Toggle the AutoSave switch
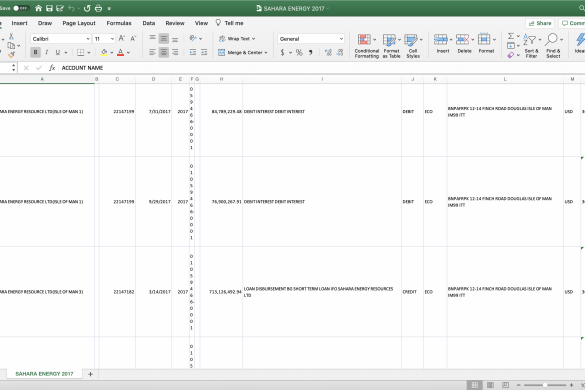585x390 pixels. [x=20, y=8]
